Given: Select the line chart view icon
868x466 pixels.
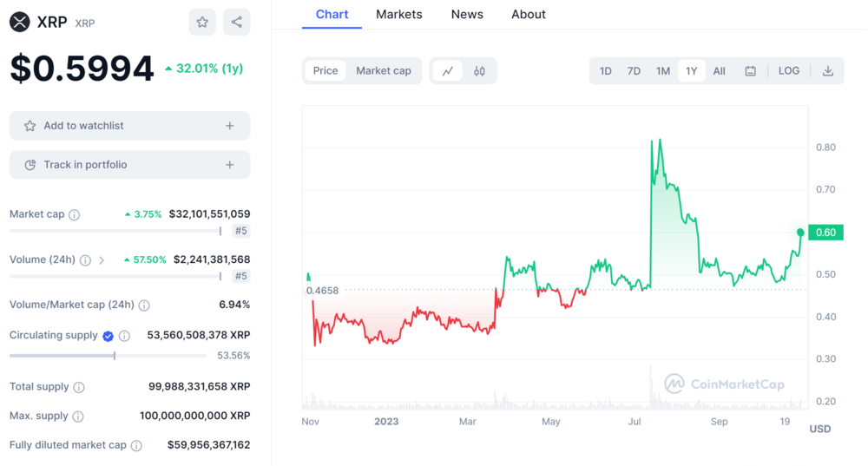Looking at the screenshot, I should click(448, 71).
